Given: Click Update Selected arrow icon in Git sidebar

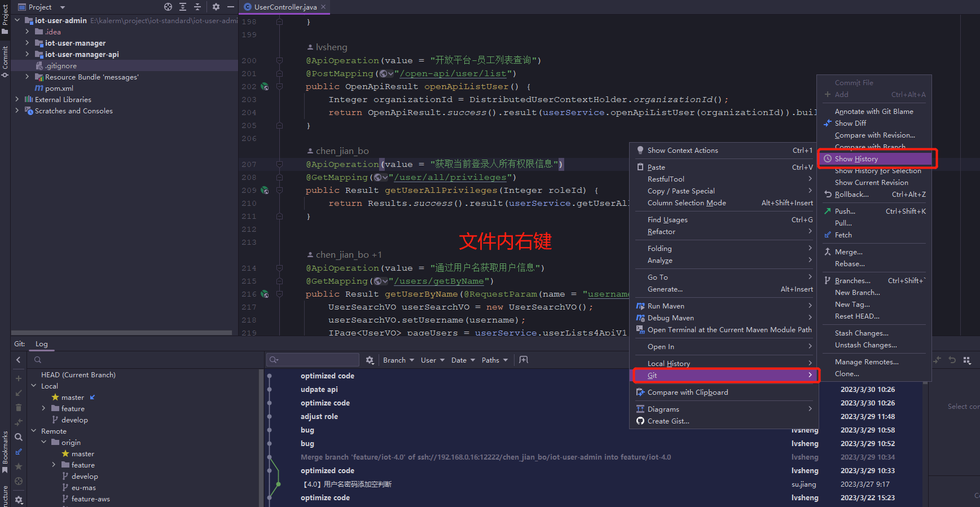Looking at the screenshot, I should (19, 393).
